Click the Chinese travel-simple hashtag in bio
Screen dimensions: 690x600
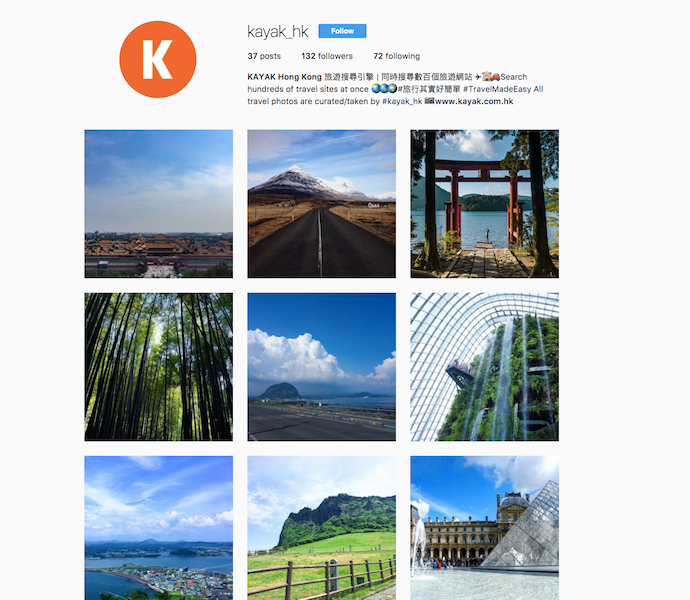tap(429, 89)
